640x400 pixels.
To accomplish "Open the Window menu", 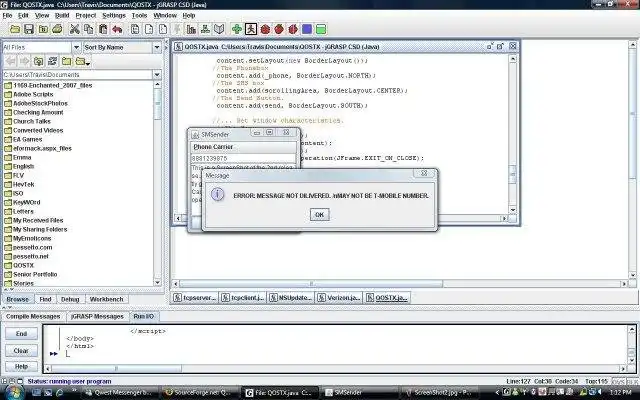I will (x=165, y=15).
